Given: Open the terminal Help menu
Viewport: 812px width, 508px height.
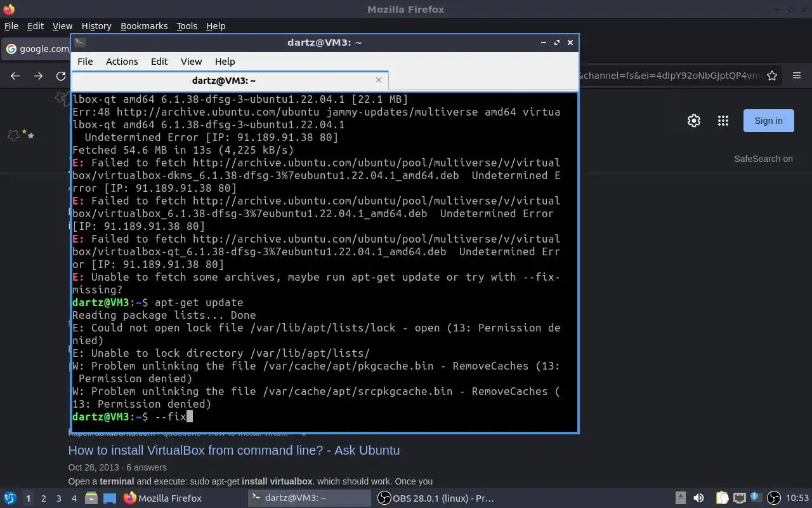Looking at the screenshot, I should tap(225, 62).
